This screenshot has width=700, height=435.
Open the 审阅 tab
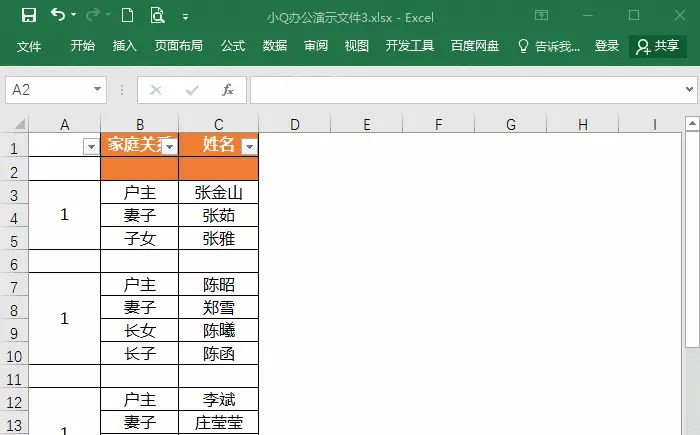pos(316,46)
